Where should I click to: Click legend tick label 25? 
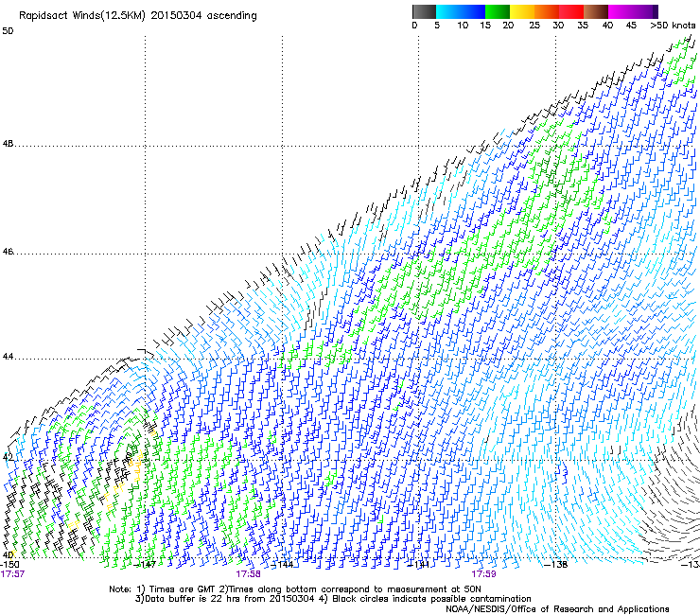534,26
